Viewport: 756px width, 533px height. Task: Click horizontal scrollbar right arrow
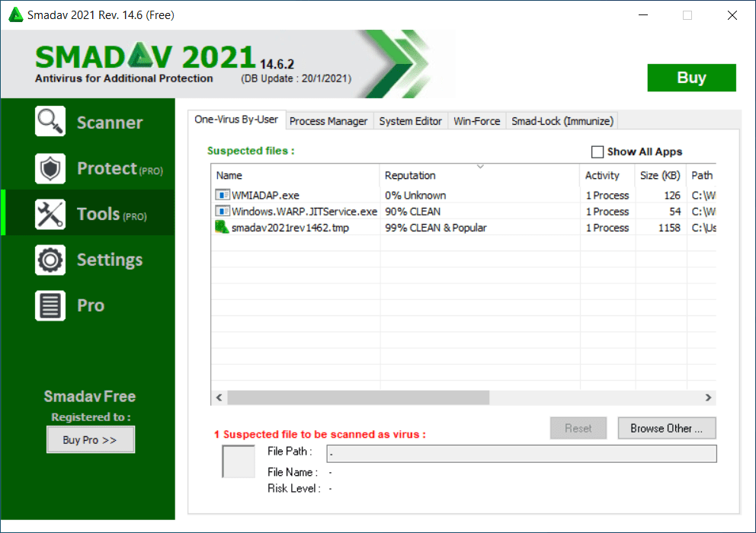pyautogui.click(x=708, y=397)
